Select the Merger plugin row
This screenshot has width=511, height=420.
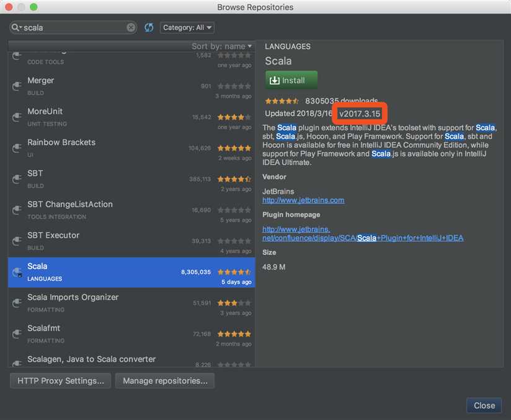pos(131,86)
